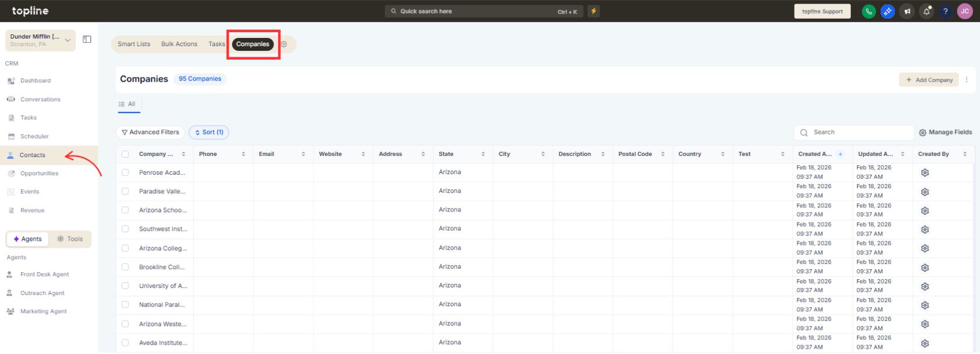Viewport: 980px width, 354px height.
Task: Check the box for Arizona Schoo... row
Action: [x=125, y=210]
